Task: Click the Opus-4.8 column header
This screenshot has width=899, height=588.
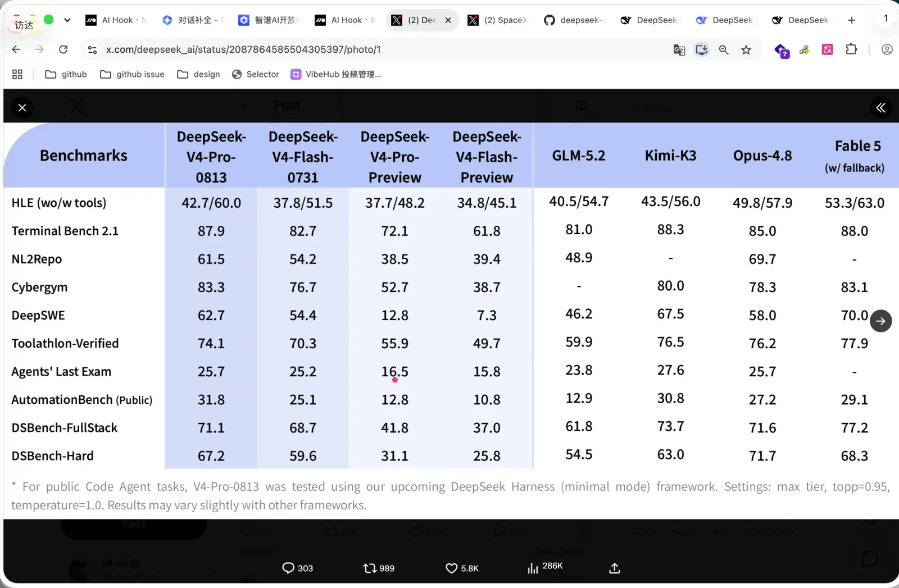Action: (x=762, y=156)
